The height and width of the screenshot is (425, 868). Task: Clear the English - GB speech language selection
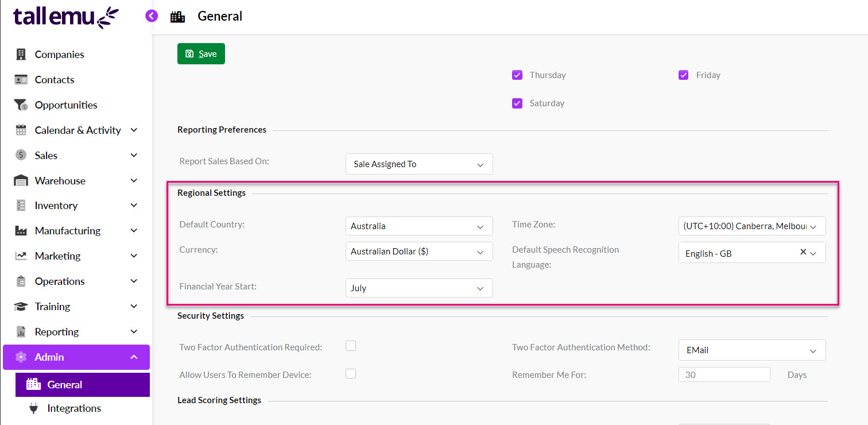[x=803, y=253]
